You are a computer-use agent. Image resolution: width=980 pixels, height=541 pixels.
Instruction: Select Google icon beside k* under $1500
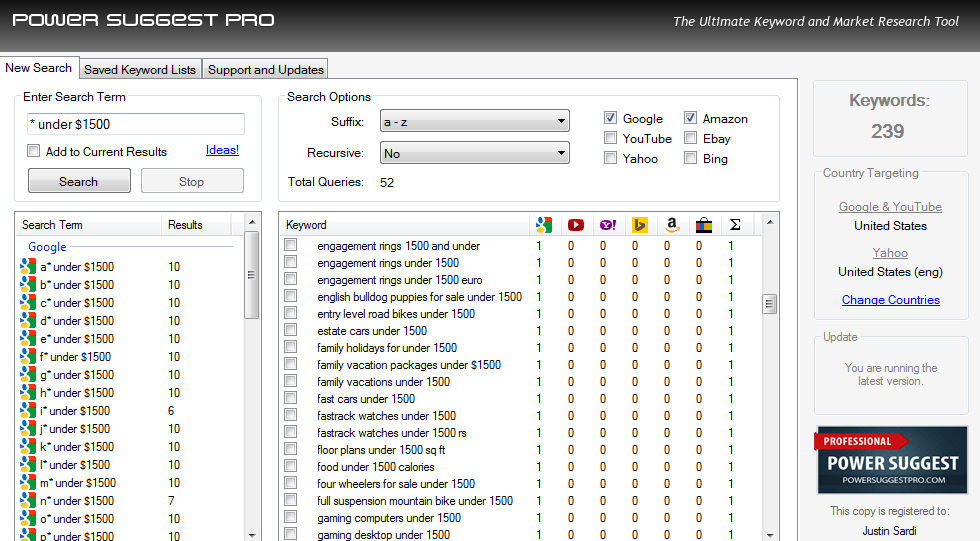(28, 447)
